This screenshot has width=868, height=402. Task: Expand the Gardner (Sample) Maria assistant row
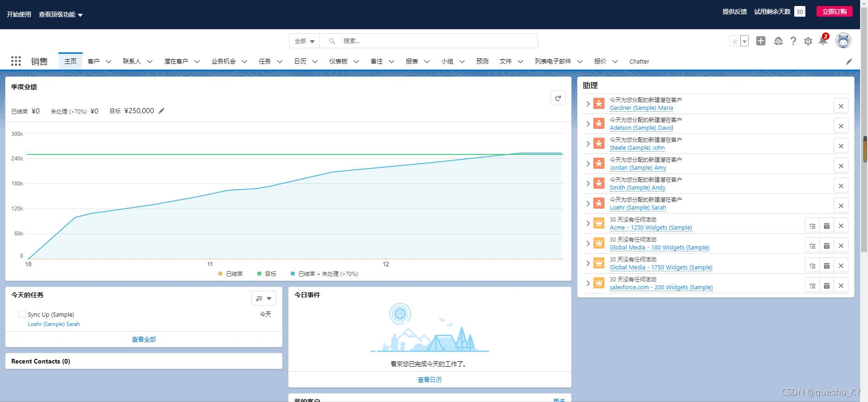coord(588,104)
